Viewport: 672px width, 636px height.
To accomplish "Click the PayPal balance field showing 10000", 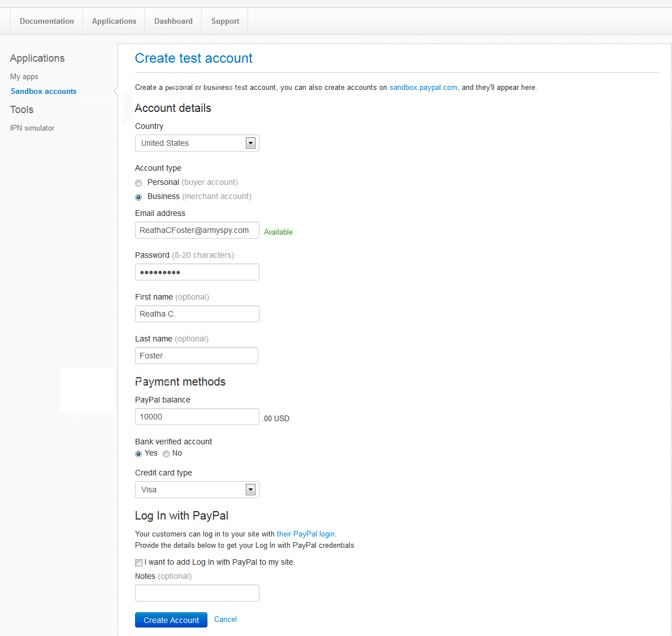I will [x=197, y=417].
